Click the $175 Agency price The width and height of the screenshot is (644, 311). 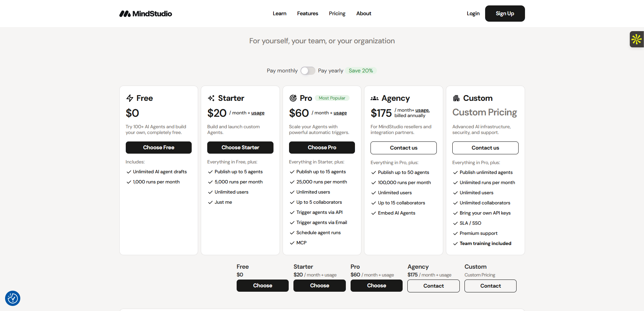381,113
